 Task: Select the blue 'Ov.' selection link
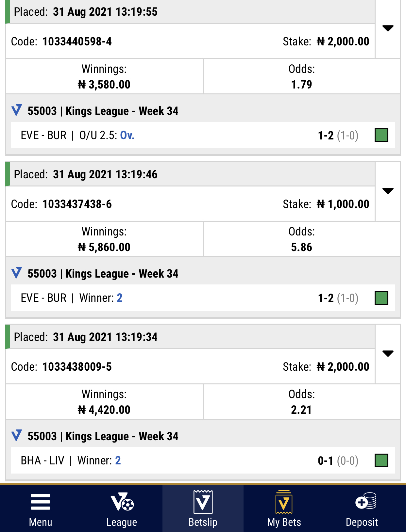point(127,135)
